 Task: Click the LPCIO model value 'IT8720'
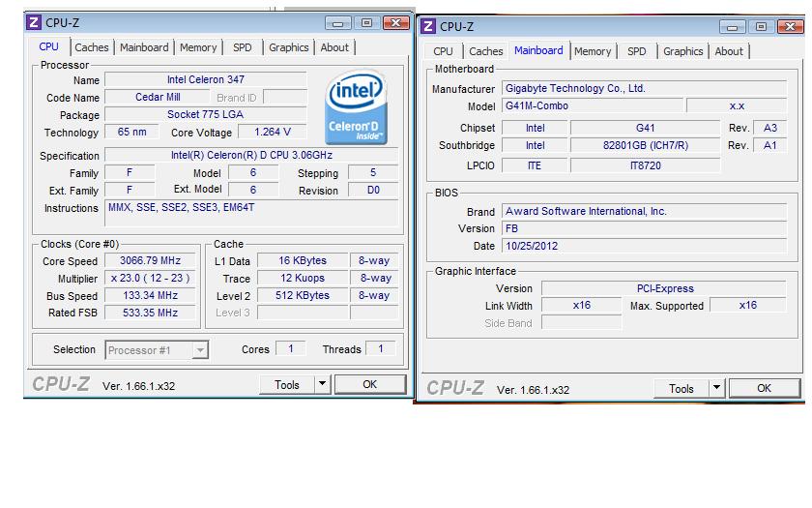coord(646,165)
